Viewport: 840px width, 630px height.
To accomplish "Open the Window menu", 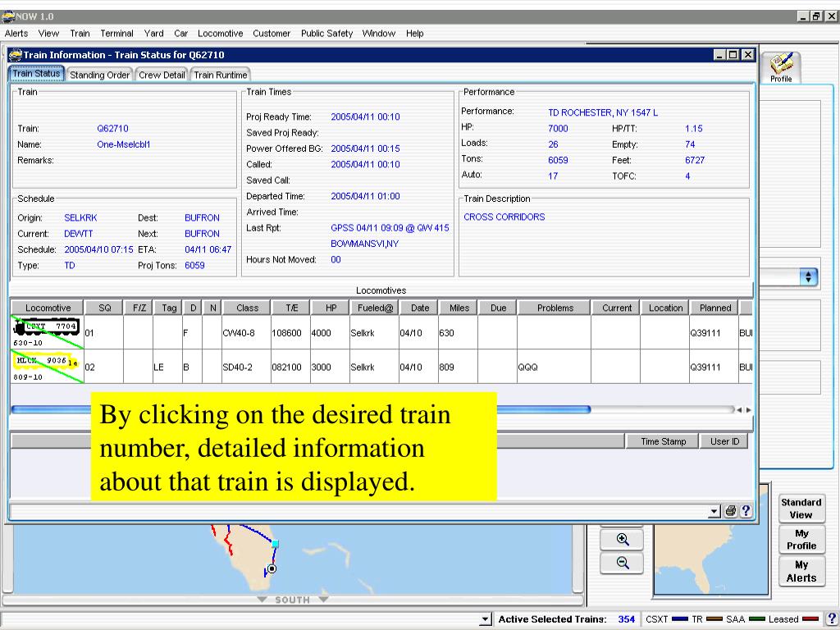I will click(379, 33).
